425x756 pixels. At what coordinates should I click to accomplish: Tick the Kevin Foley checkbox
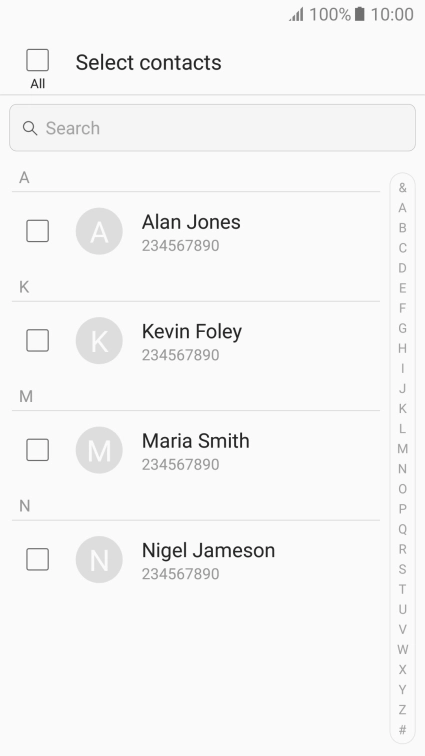[x=38, y=340]
